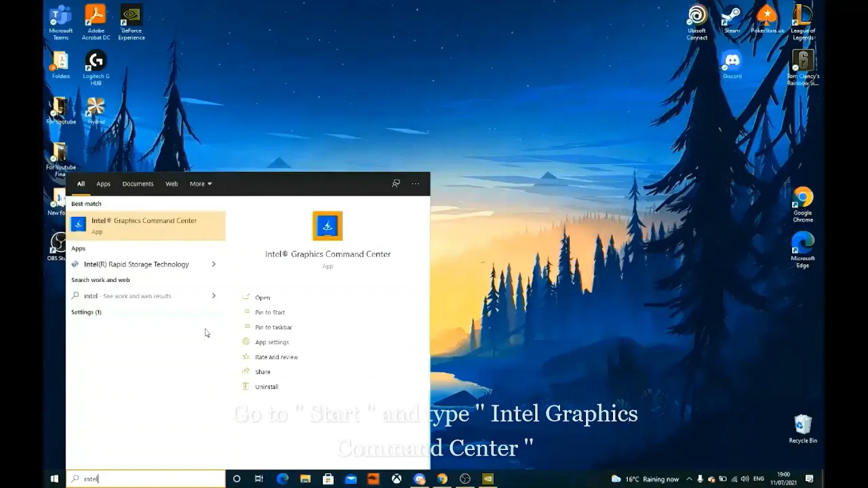This screenshot has width=868, height=488.
Task: Open the Action Center notifications icon
Action: tap(808, 479)
